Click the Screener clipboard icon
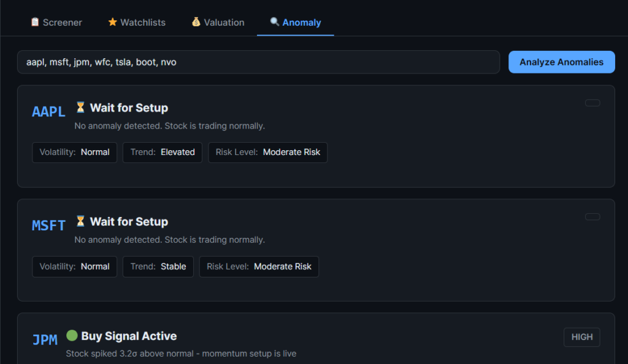 (35, 22)
